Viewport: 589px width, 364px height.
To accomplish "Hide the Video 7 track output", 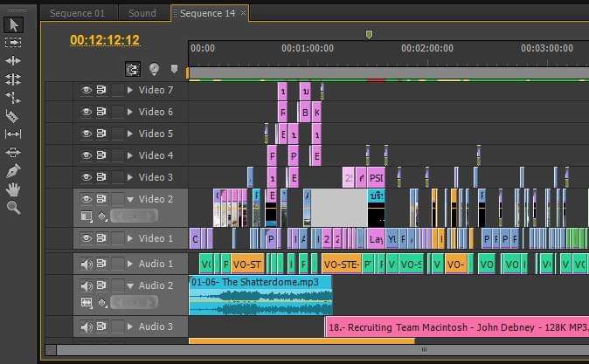I will pyautogui.click(x=86, y=90).
